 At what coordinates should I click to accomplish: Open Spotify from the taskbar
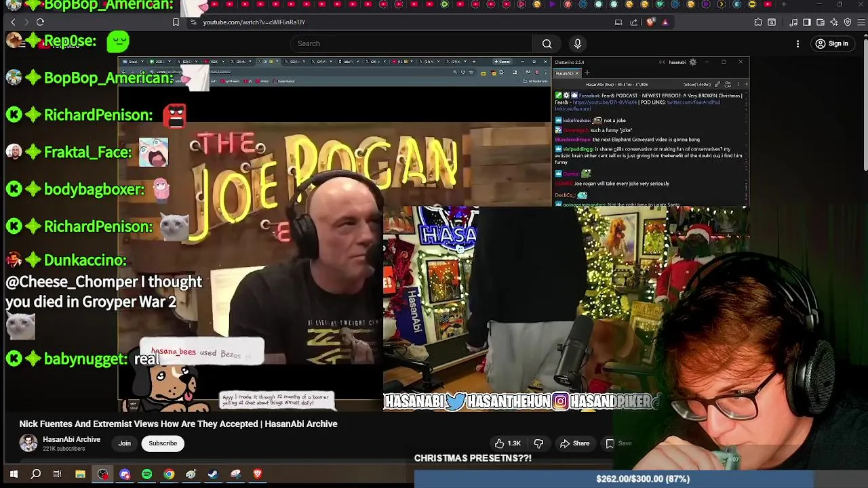tap(147, 474)
